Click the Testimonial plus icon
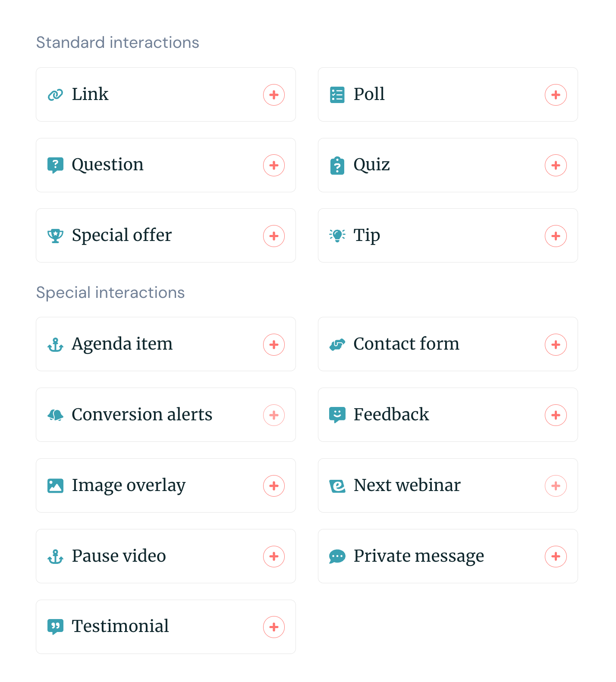The width and height of the screenshot is (616, 682). 274,627
